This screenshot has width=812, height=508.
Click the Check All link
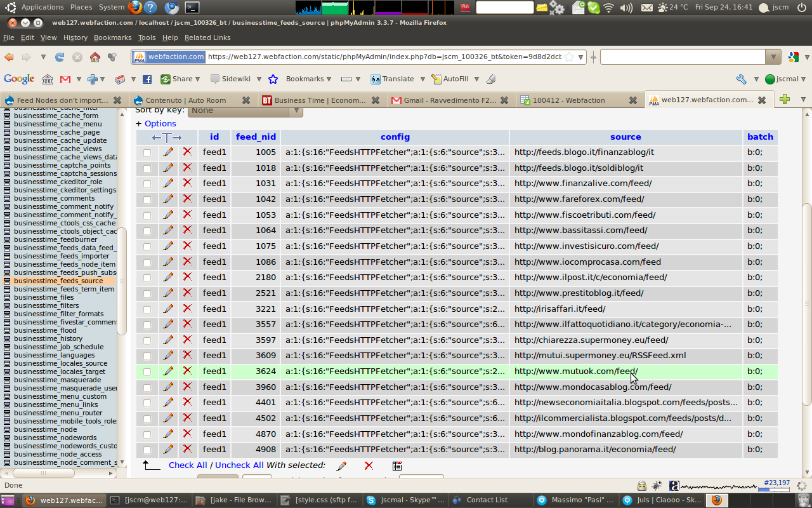pos(188,465)
